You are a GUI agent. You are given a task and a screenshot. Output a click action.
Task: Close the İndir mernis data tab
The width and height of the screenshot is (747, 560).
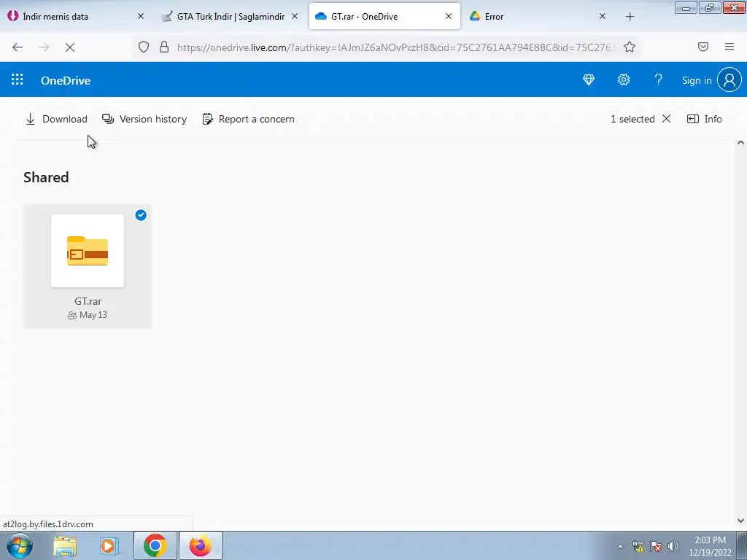[141, 16]
